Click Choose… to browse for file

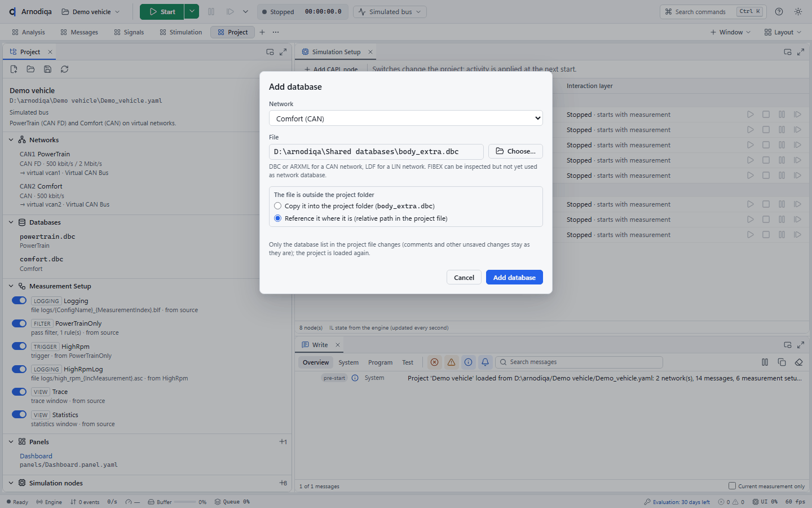(x=515, y=151)
